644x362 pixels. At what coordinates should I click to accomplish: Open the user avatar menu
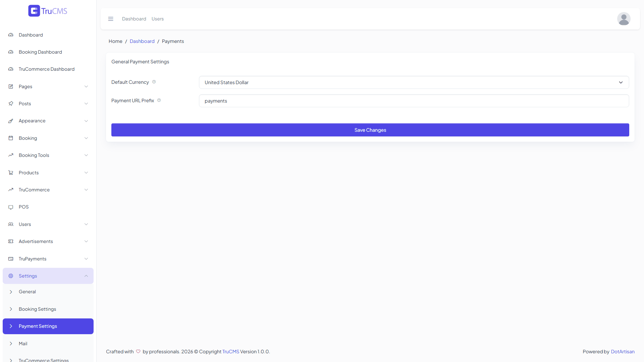click(624, 19)
